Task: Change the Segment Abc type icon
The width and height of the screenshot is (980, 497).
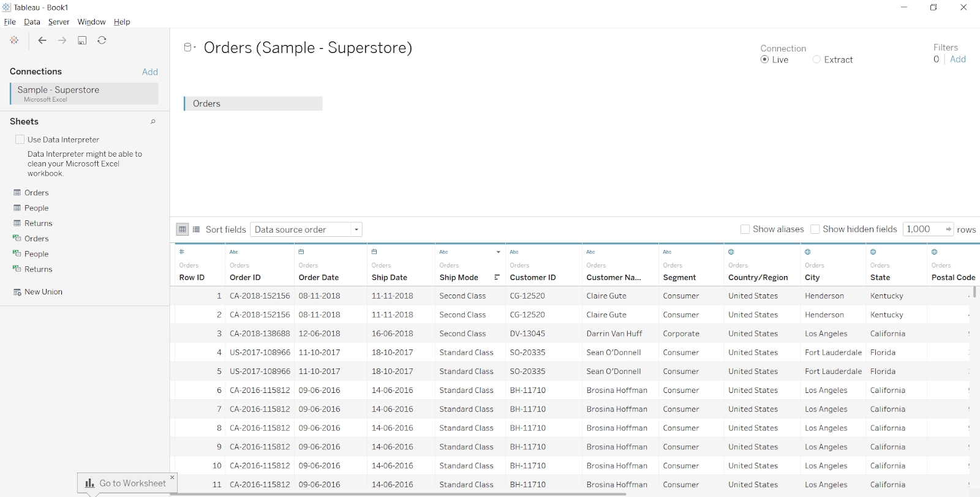Action: 668,252
